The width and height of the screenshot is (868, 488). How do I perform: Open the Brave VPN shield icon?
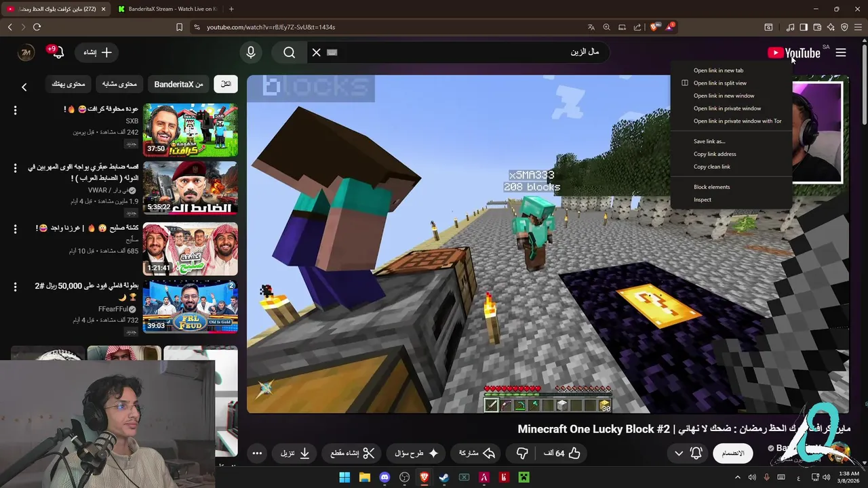click(844, 27)
